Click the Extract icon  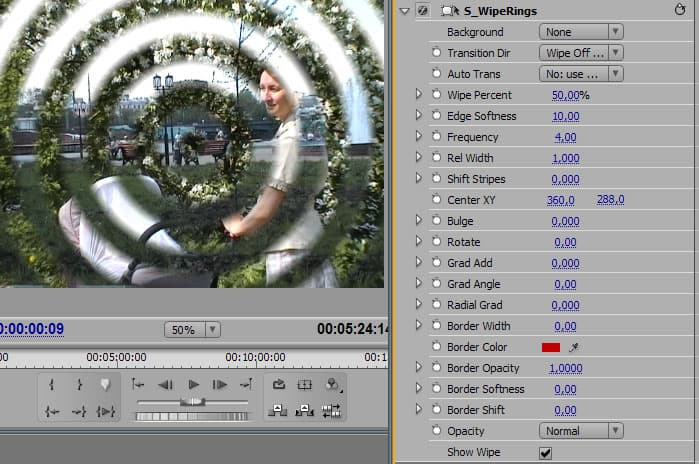pyautogui.click(x=304, y=411)
